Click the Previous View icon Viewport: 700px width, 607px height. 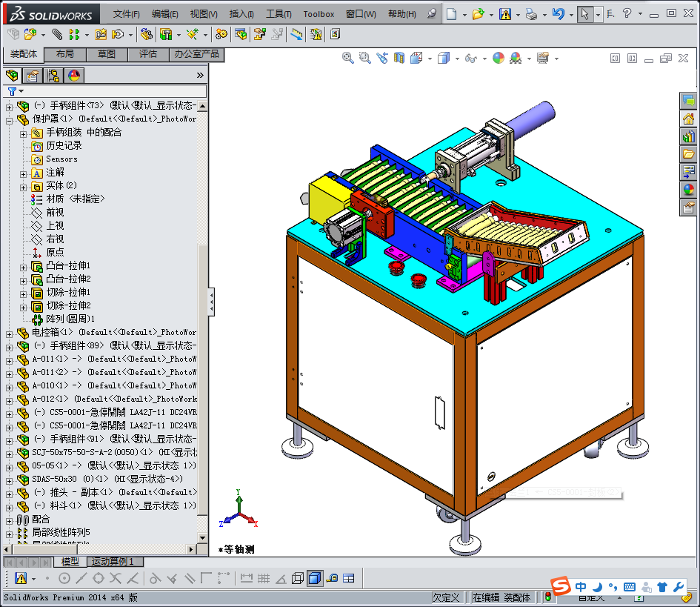tap(382, 58)
